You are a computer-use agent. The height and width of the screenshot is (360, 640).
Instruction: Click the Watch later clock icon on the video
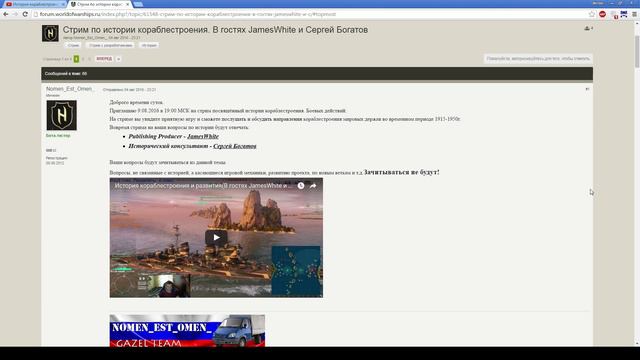[x=301, y=186]
